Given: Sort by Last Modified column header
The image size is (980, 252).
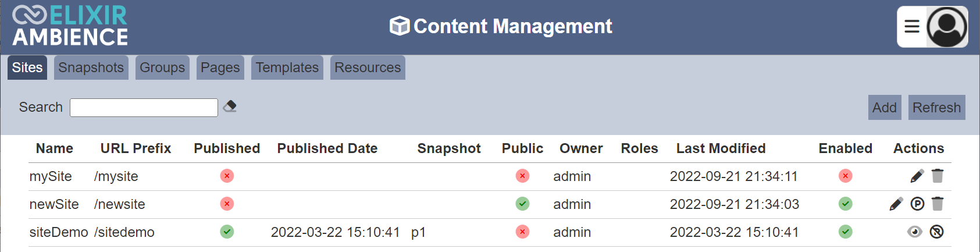Looking at the screenshot, I should coord(721,148).
